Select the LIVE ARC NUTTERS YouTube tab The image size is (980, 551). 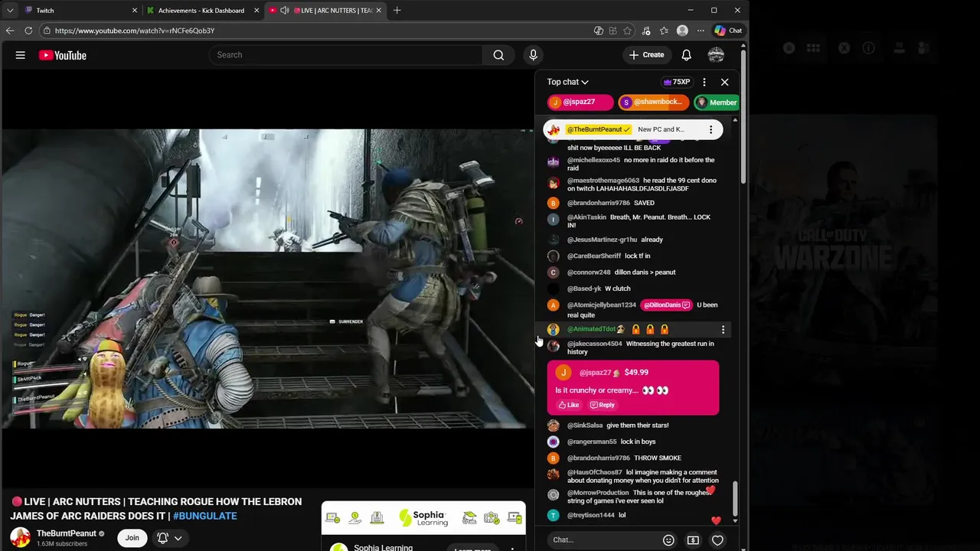click(325, 11)
